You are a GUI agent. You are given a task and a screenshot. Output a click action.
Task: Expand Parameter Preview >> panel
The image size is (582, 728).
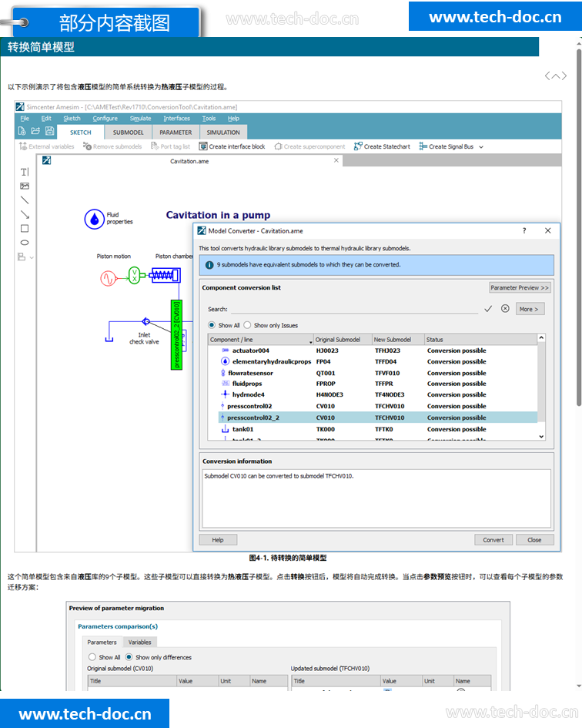point(520,288)
